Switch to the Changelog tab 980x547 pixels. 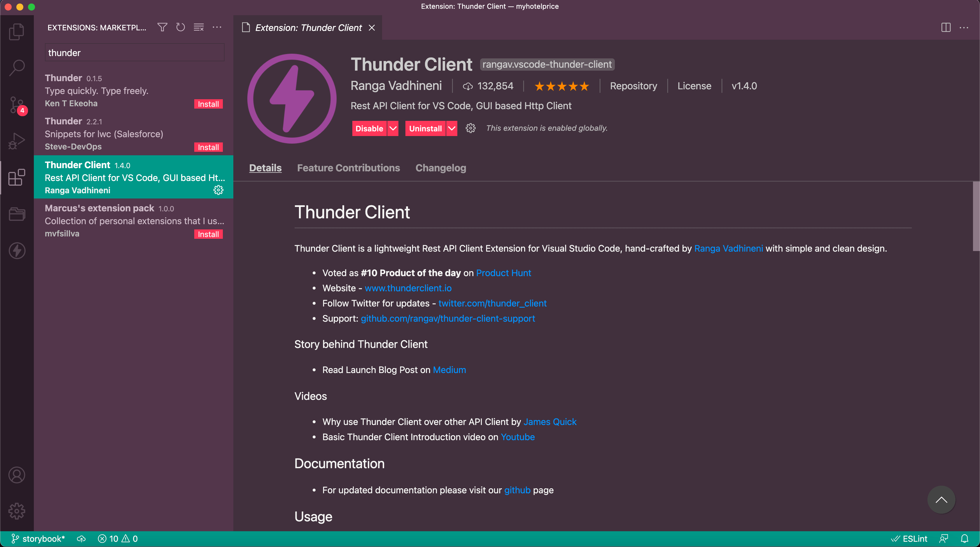(440, 168)
